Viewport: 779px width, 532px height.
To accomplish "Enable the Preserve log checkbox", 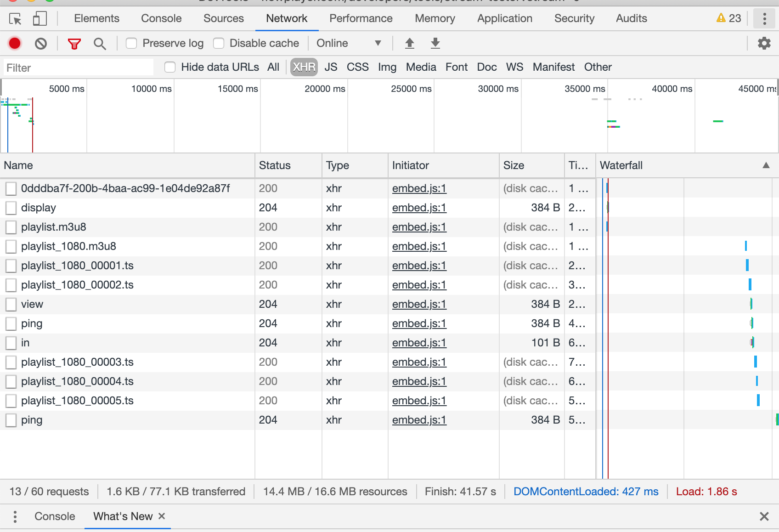I will (131, 43).
